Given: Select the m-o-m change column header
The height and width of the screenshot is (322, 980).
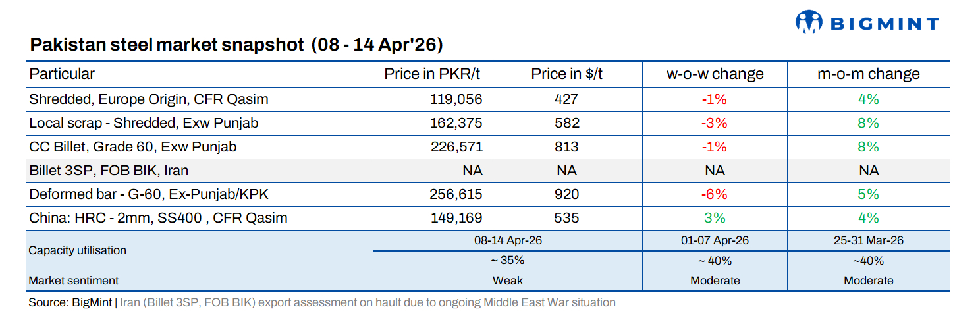Looking at the screenshot, I should point(868,74).
